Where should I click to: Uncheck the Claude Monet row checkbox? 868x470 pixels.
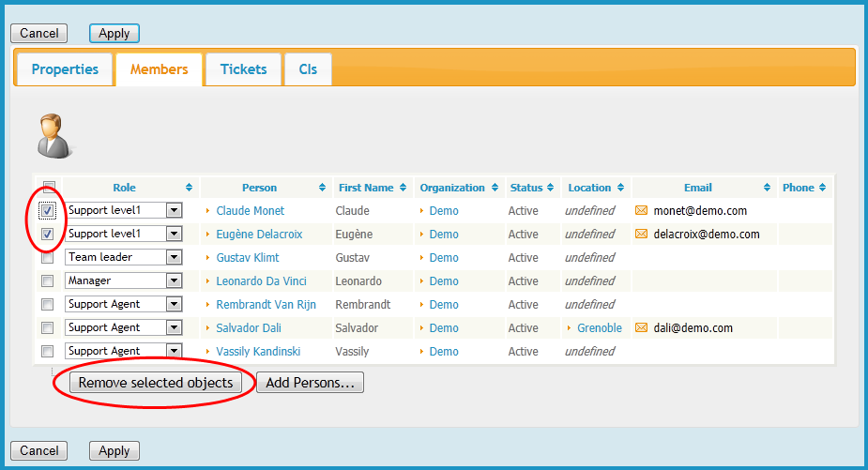(48, 211)
